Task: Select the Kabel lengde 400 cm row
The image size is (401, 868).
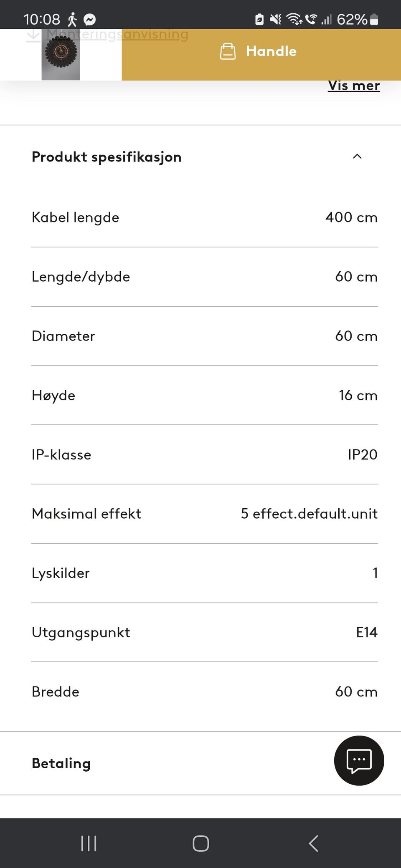Action: coord(205,217)
